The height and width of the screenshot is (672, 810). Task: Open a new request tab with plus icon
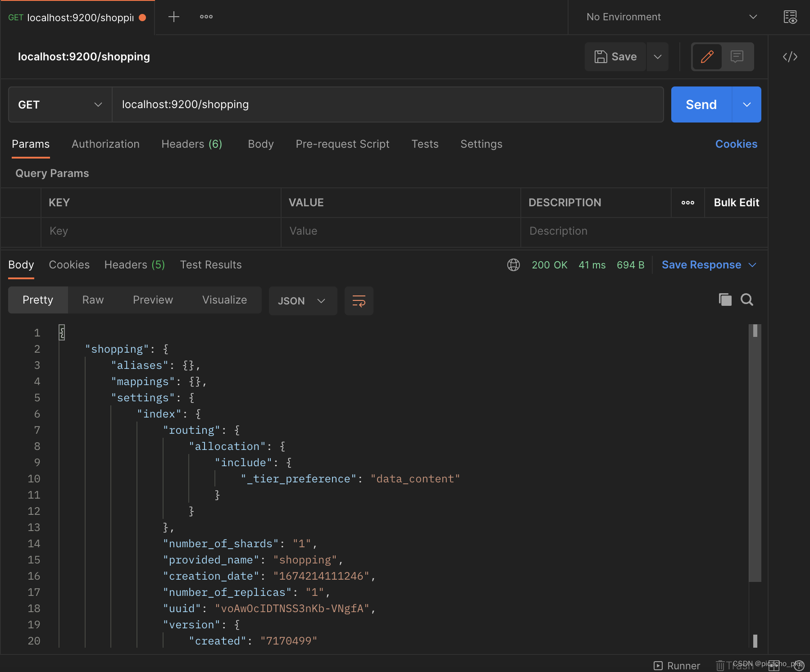pyautogui.click(x=173, y=17)
